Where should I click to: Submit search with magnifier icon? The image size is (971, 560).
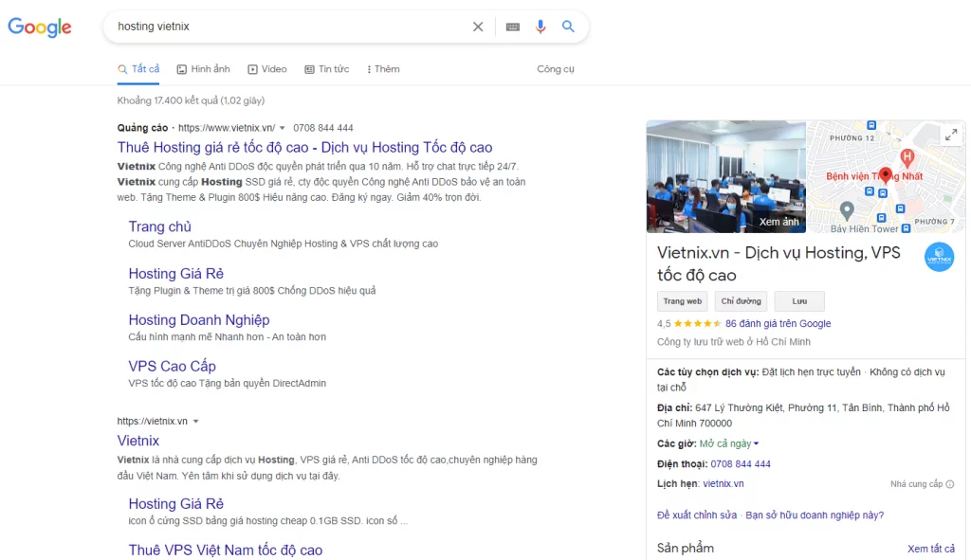click(568, 27)
